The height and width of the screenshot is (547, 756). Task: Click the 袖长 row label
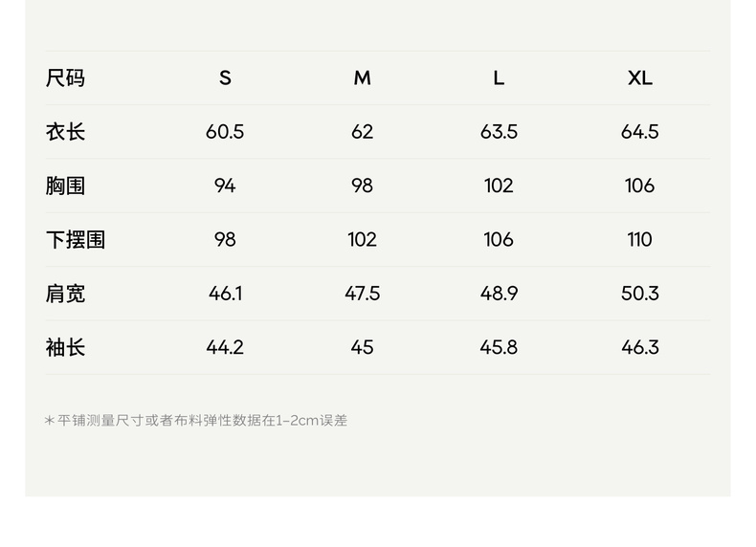[x=65, y=347]
